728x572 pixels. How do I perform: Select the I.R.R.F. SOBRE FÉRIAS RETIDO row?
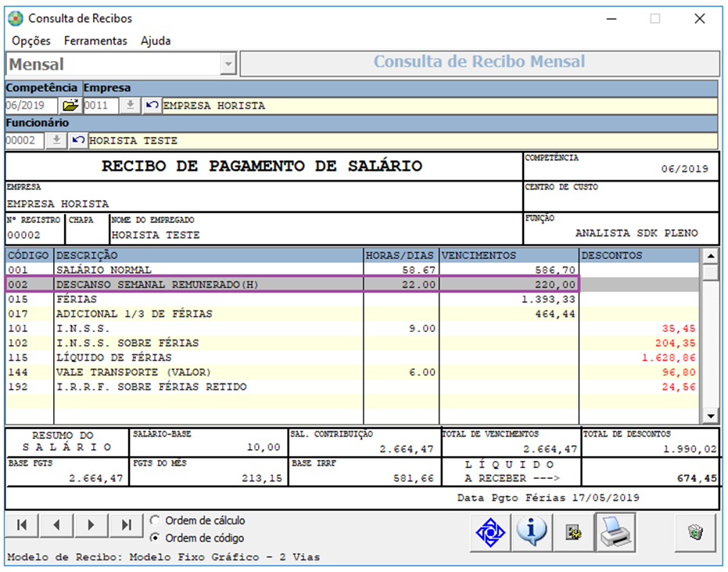click(x=352, y=387)
